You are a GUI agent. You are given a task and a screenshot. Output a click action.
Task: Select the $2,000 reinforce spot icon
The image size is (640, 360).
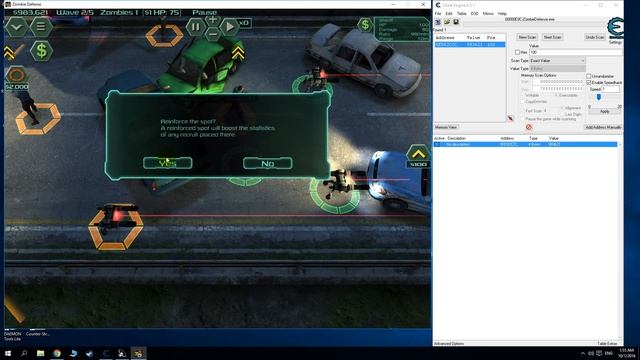click(16, 78)
